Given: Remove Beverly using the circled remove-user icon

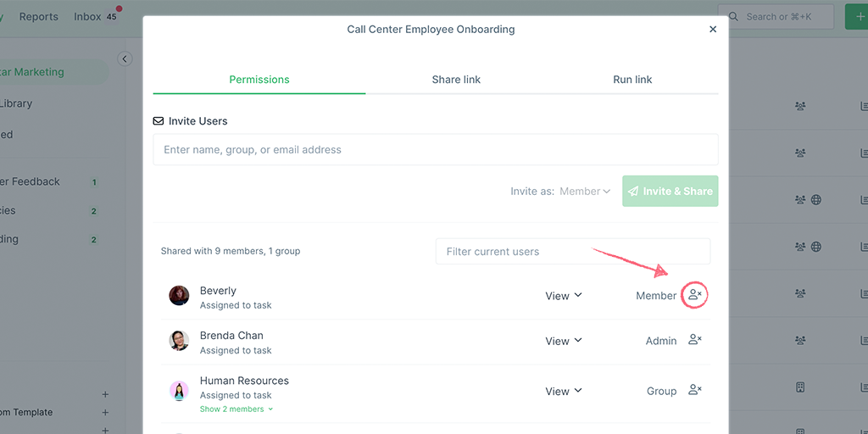Looking at the screenshot, I should click(695, 295).
